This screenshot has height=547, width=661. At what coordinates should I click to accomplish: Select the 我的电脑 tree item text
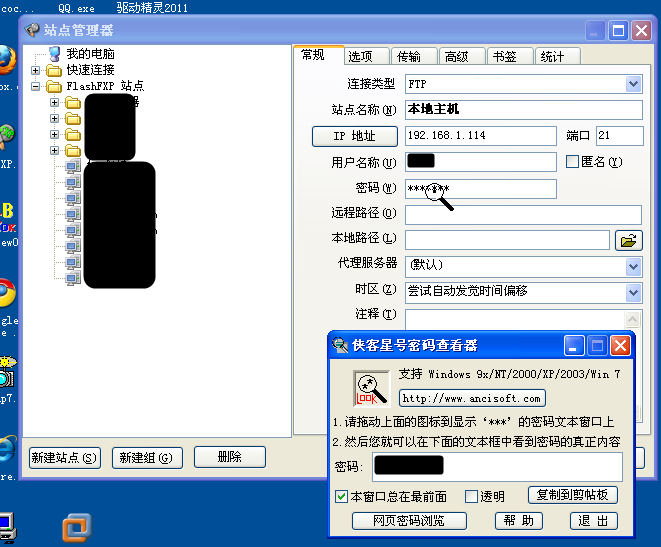(x=90, y=54)
